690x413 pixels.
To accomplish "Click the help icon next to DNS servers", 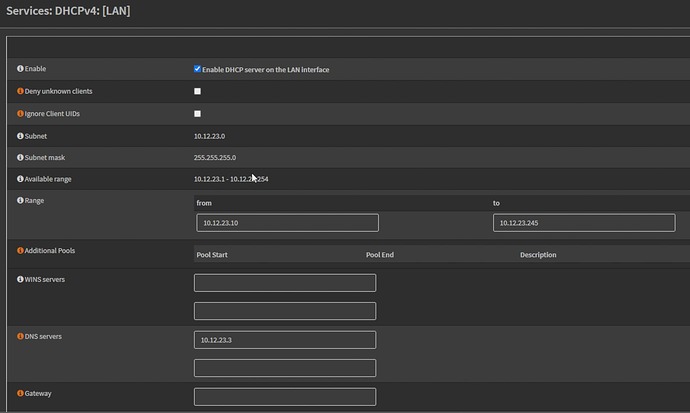I will (21, 336).
